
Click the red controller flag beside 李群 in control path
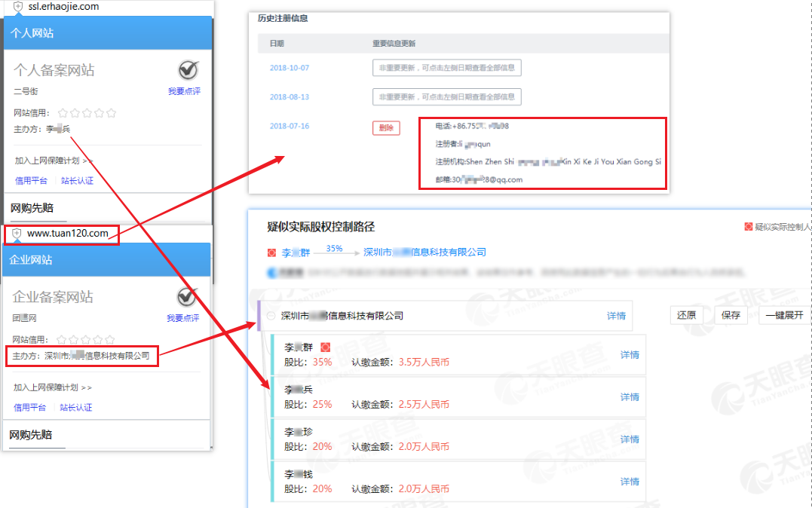pyautogui.click(x=271, y=252)
